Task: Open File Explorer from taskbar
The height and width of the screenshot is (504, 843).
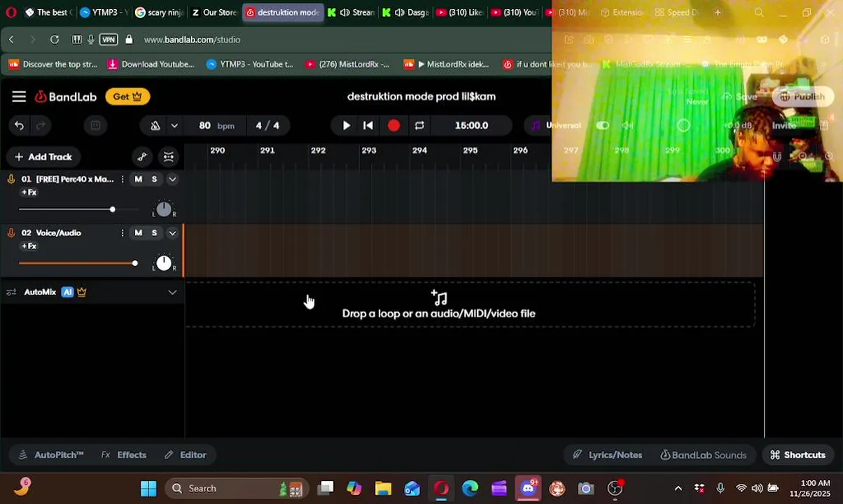Action: pyautogui.click(x=383, y=489)
